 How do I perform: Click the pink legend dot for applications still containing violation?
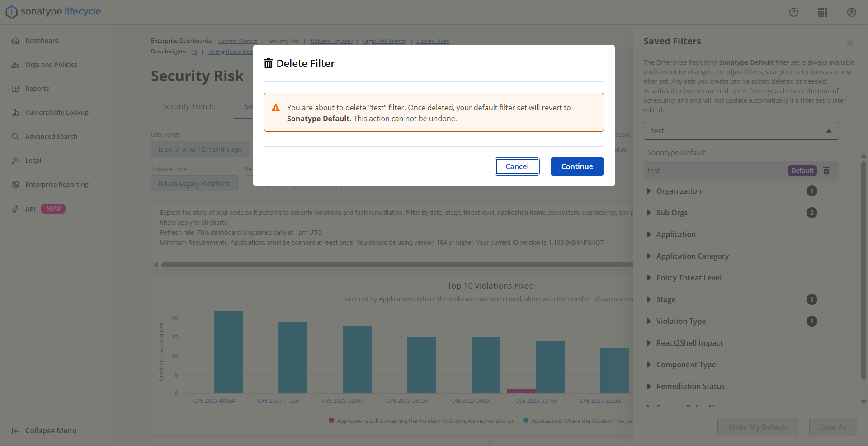click(331, 421)
